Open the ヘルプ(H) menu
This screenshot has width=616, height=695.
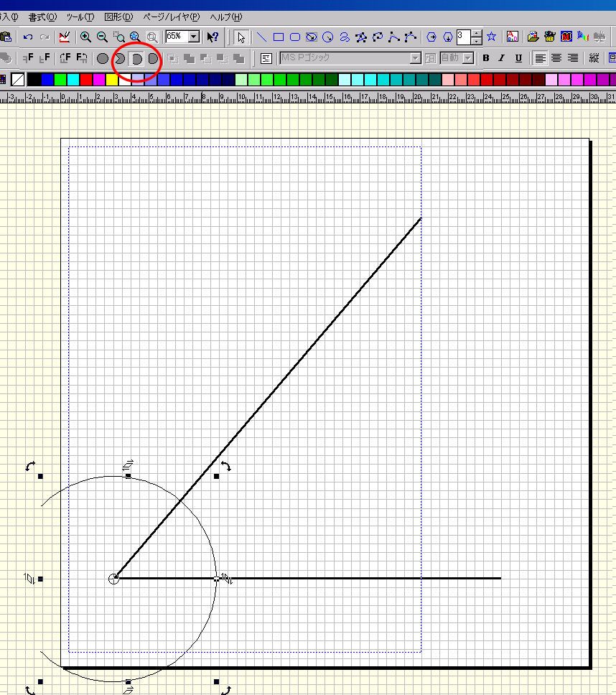click(226, 17)
